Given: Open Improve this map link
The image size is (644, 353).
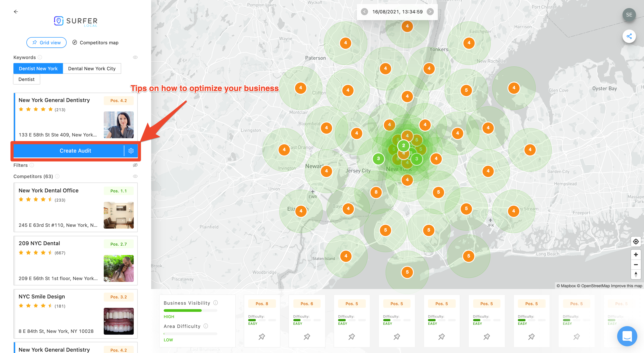Looking at the screenshot, I should 626,286.
